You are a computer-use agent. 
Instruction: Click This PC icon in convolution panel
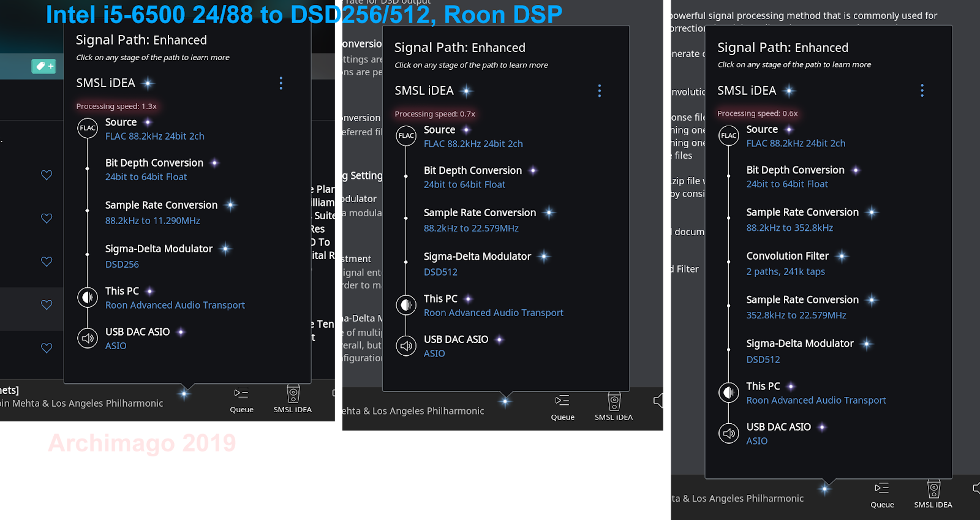tap(729, 392)
